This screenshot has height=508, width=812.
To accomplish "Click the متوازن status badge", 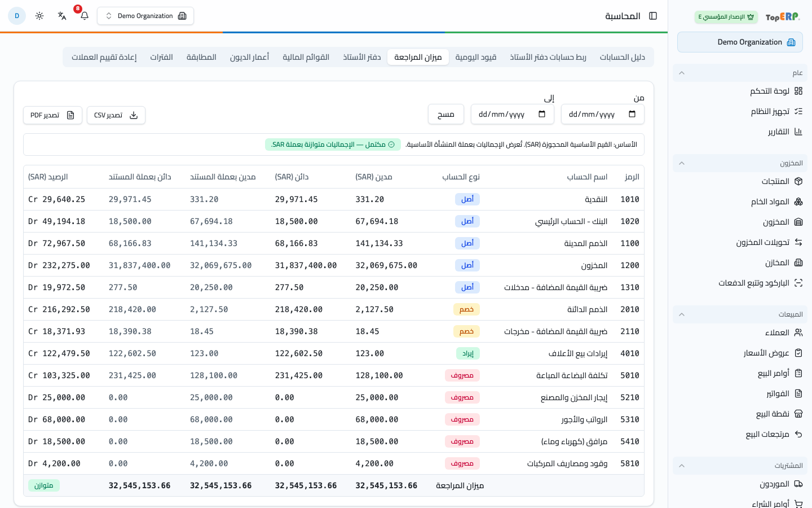I will pyautogui.click(x=43, y=485).
